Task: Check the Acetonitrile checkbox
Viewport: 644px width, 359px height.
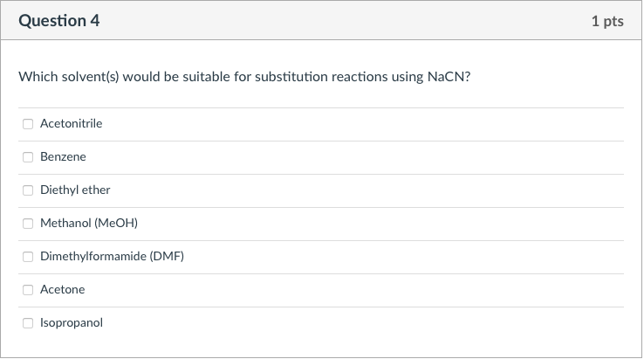Action: click(28, 124)
